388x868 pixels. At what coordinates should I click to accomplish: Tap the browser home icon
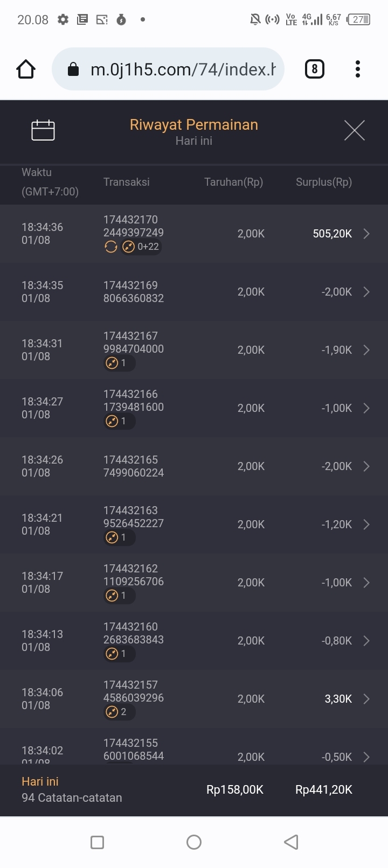26,69
